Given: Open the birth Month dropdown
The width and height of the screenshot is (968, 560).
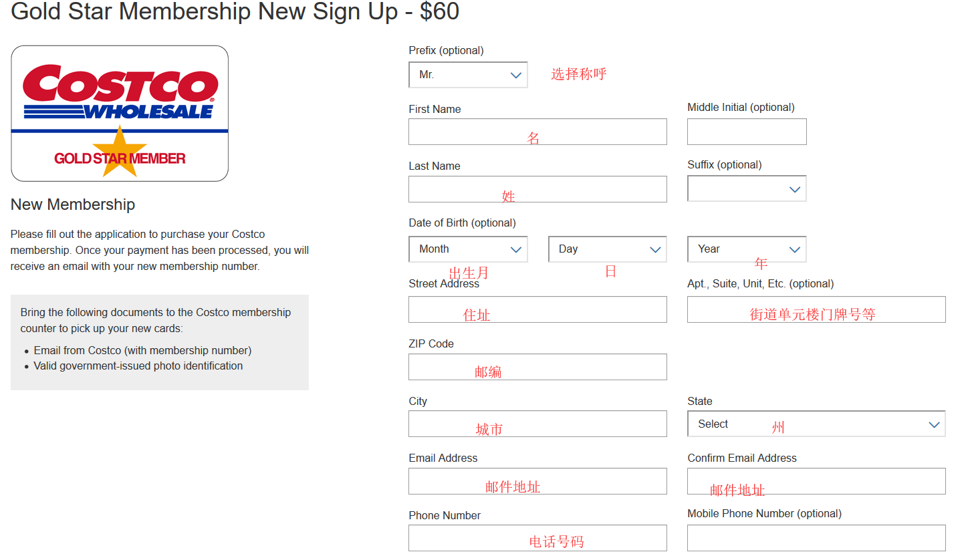Looking at the screenshot, I should [467, 249].
